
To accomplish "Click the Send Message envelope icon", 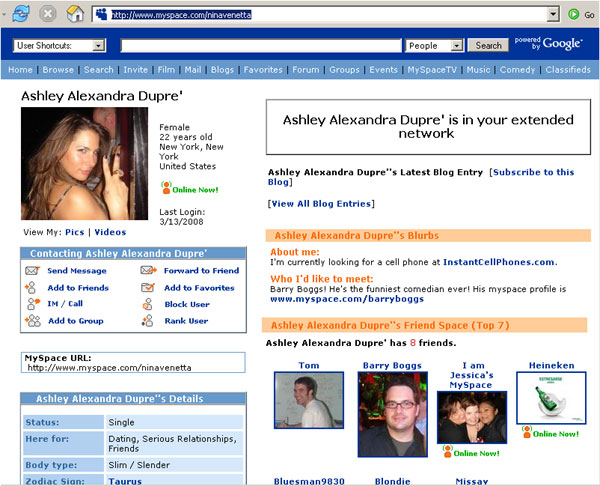I will [33, 271].
